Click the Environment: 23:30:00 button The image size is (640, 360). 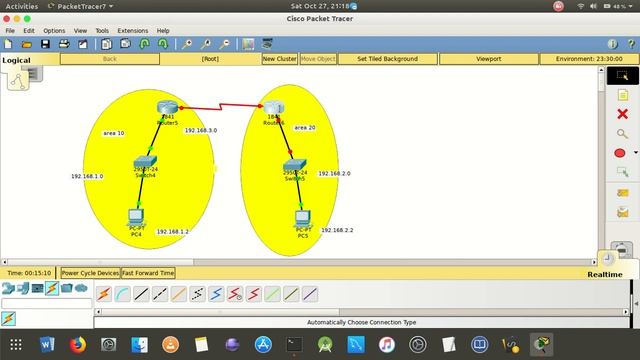tap(589, 59)
